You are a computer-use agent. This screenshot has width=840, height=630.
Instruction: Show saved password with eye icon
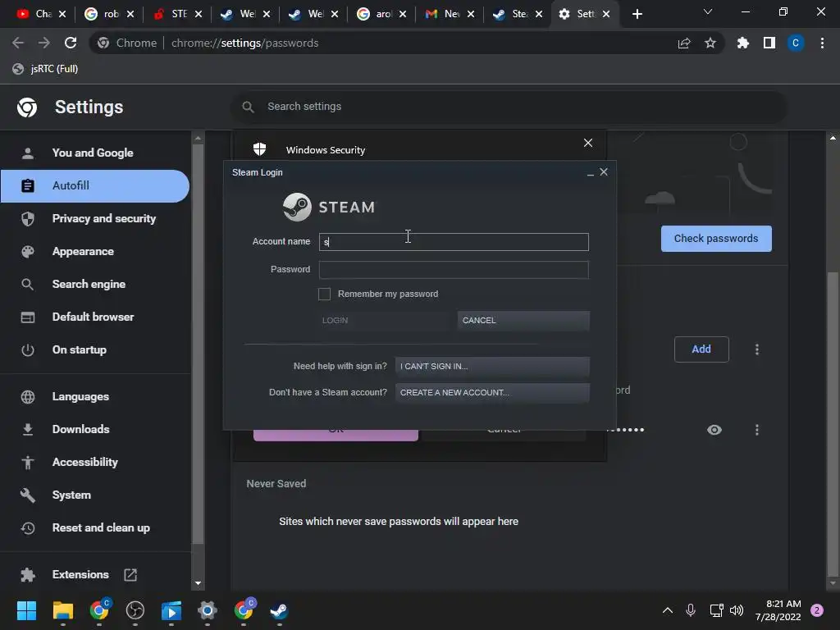coord(714,430)
